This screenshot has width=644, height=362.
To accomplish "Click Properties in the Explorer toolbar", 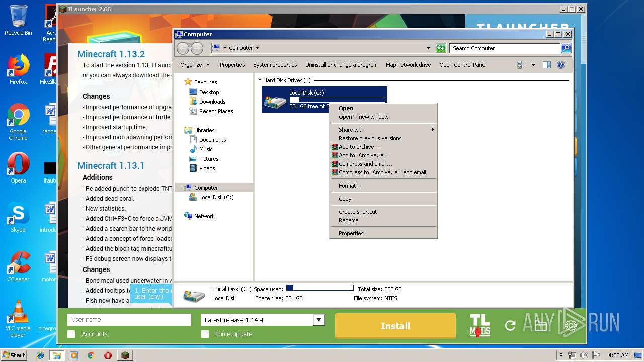I will 232,65.
